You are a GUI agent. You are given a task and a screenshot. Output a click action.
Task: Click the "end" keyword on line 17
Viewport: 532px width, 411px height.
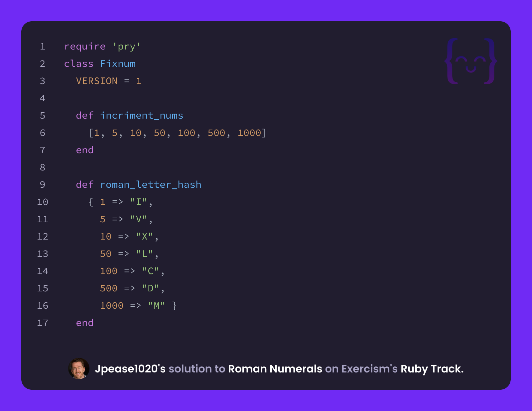[x=85, y=323]
